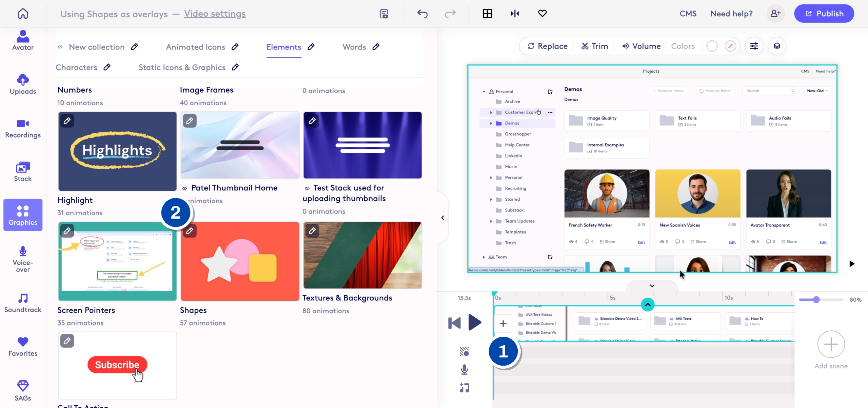Click the Add scene plus button
Screen dimensions: 868x408
click(x=831, y=344)
